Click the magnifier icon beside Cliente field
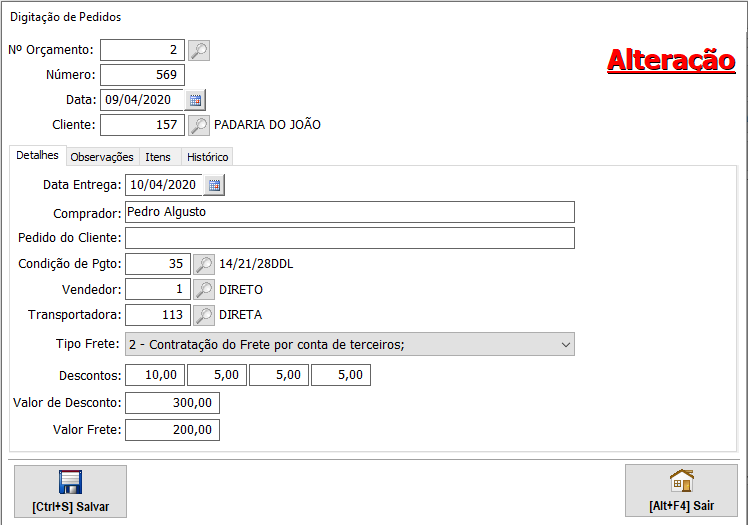Screen dimensions: 748x528 coord(199,125)
